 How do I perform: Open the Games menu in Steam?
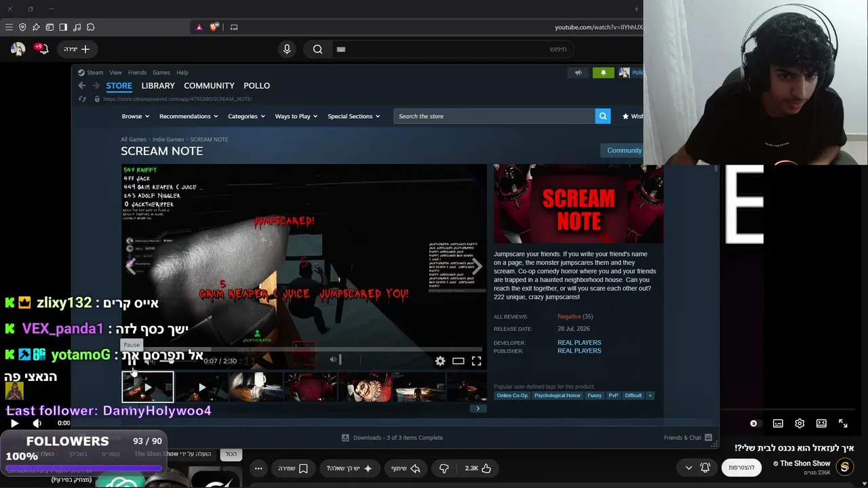coord(161,73)
